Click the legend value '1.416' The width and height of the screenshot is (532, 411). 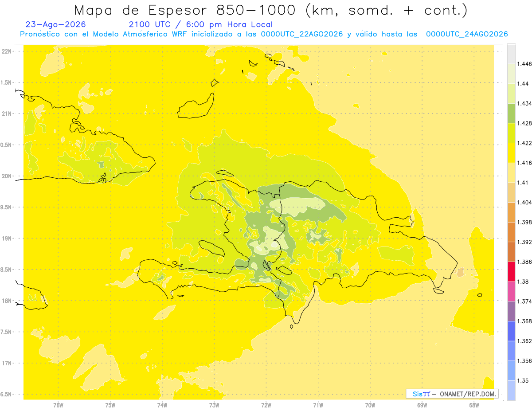[525, 163]
